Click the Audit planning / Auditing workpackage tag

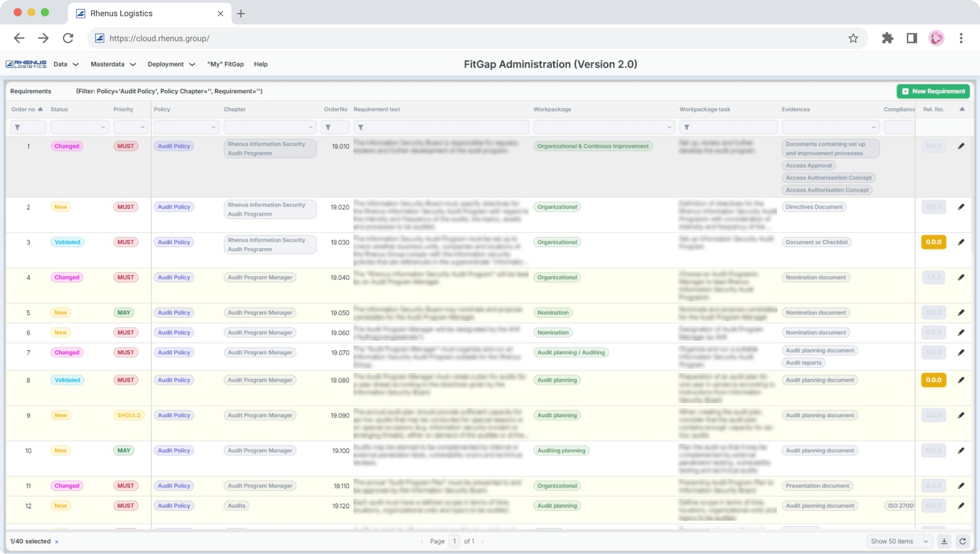coord(571,353)
